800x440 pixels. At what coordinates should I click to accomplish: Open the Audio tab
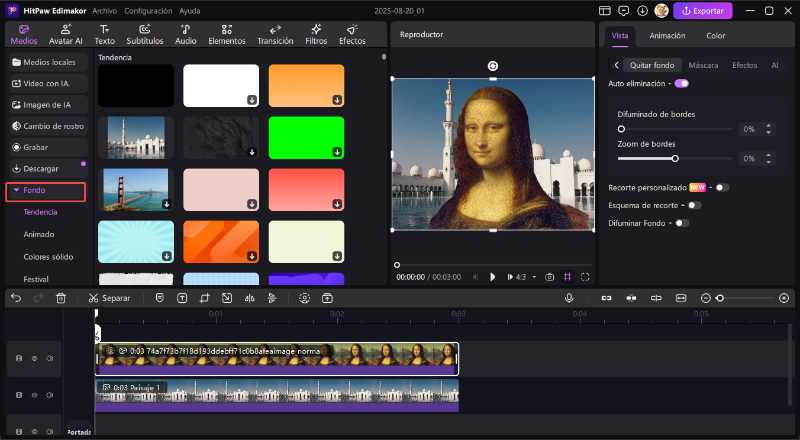click(186, 35)
